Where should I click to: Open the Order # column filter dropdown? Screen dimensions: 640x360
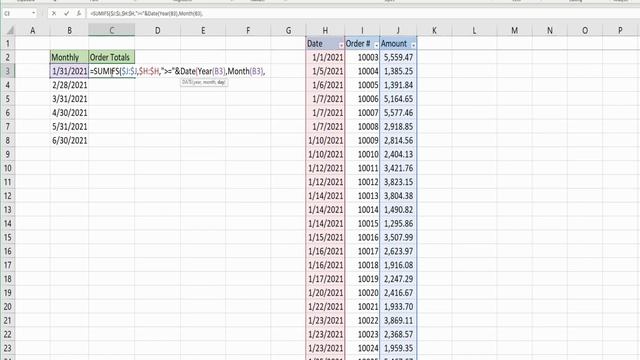pyautogui.click(x=376, y=45)
